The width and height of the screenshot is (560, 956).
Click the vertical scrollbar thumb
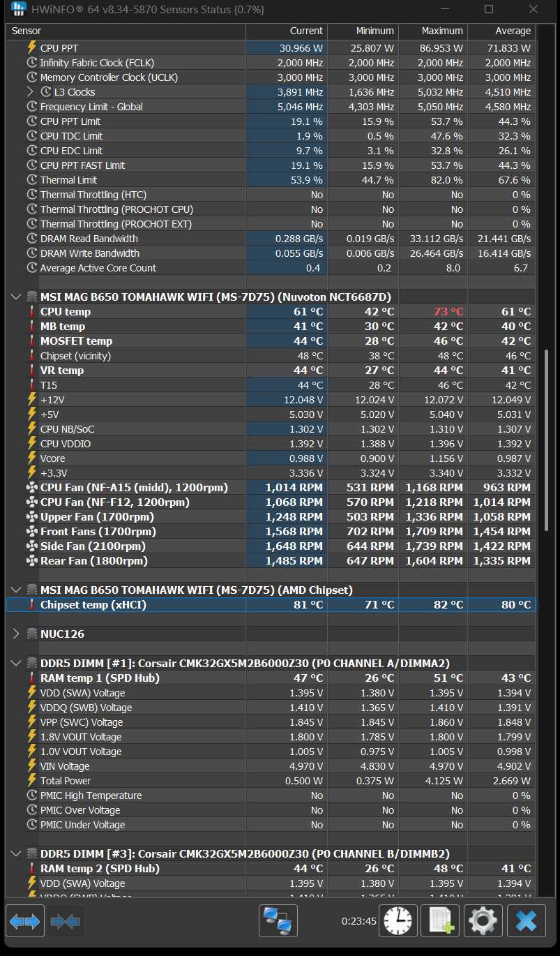(x=545, y=441)
